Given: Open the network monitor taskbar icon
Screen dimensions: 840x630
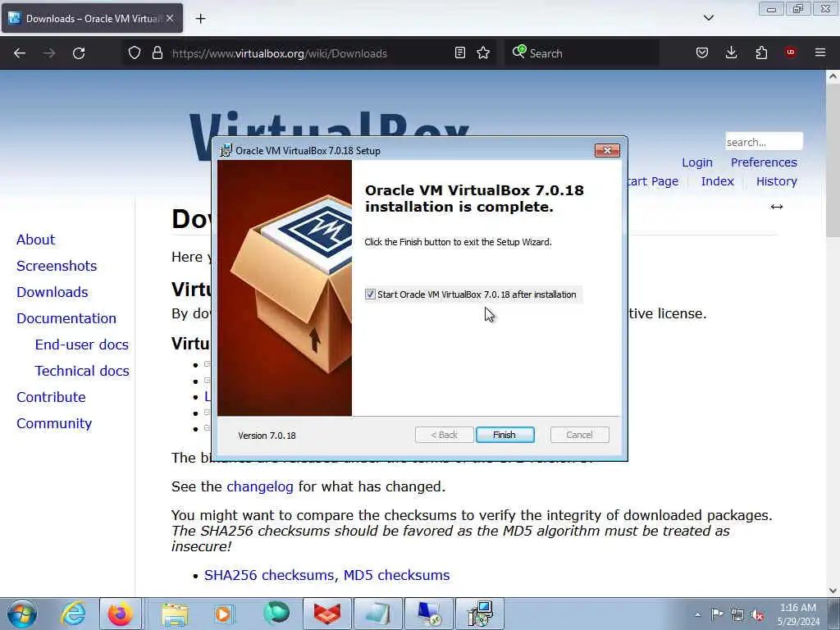Looking at the screenshot, I should click(x=429, y=614).
